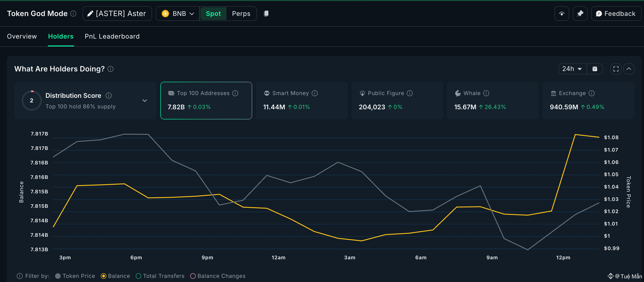Open the BNB chain dropdown
The height and width of the screenshot is (282, 644).
(178, 14)
